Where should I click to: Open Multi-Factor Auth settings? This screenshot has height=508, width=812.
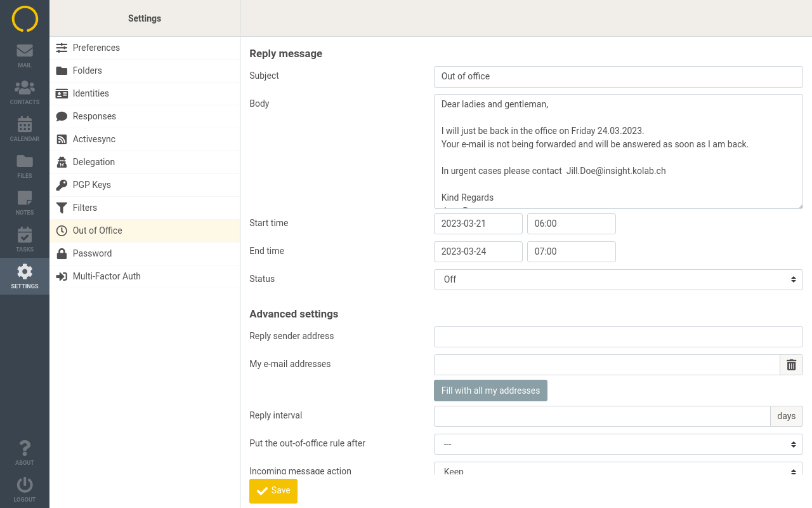coord(145,276)
